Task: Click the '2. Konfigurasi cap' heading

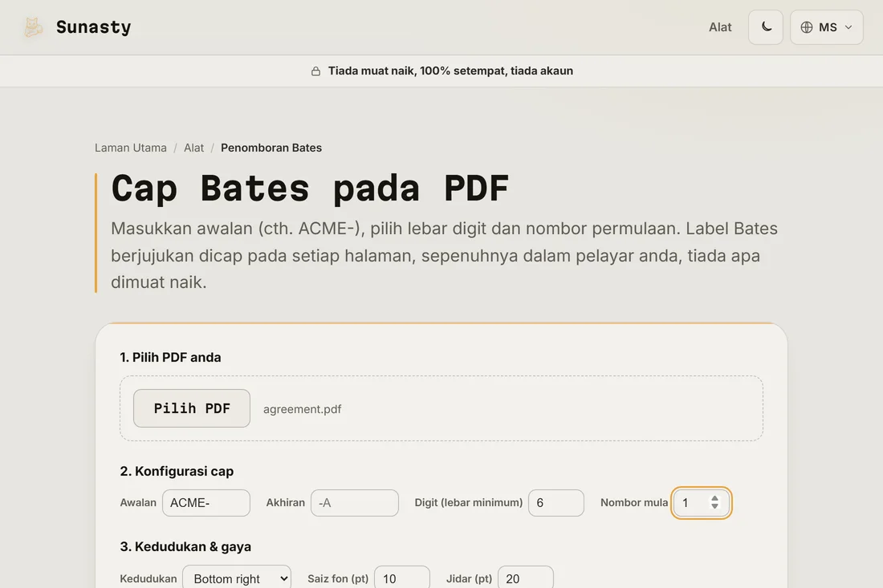Action: click(177, 471)
